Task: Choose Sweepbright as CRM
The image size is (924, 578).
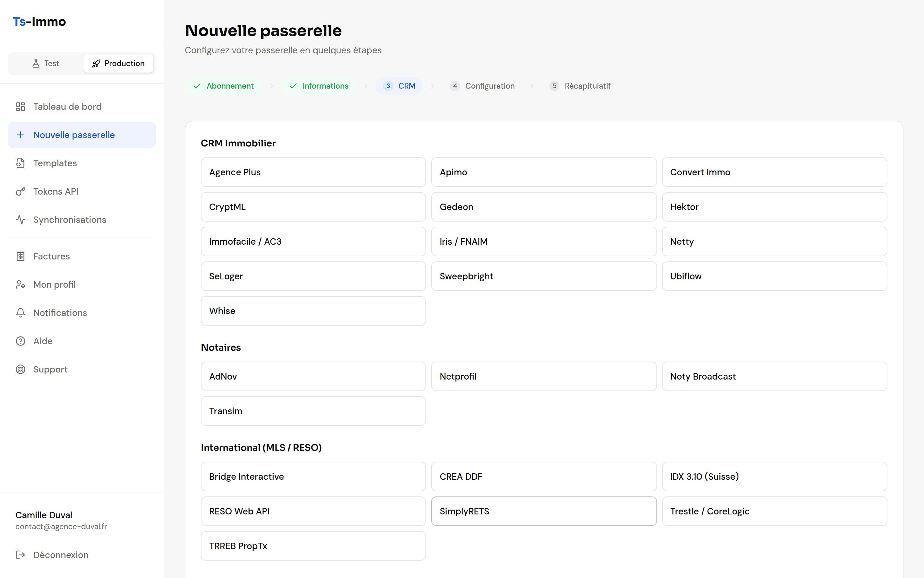Action: click(544, 276)
